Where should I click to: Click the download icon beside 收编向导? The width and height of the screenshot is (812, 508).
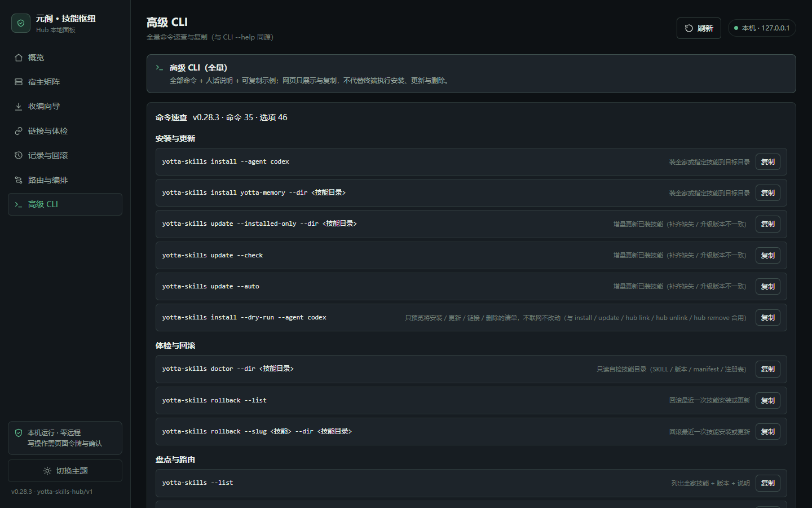[19, 106]
